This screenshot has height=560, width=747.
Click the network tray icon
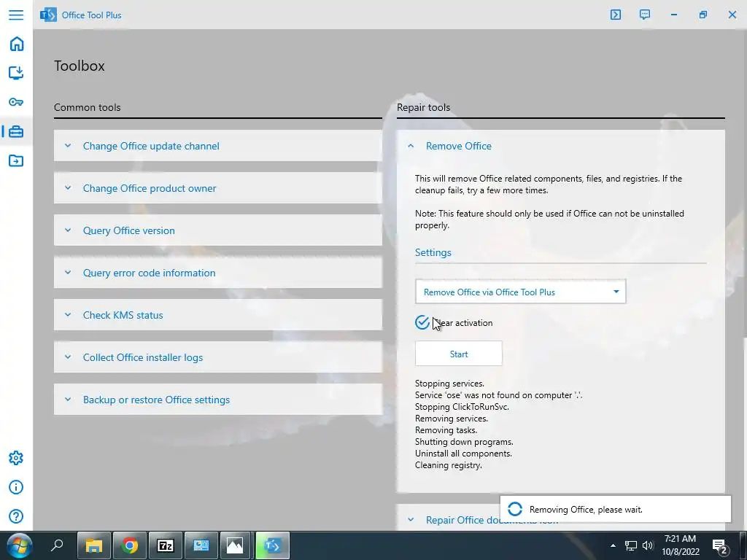pos(631,545)
